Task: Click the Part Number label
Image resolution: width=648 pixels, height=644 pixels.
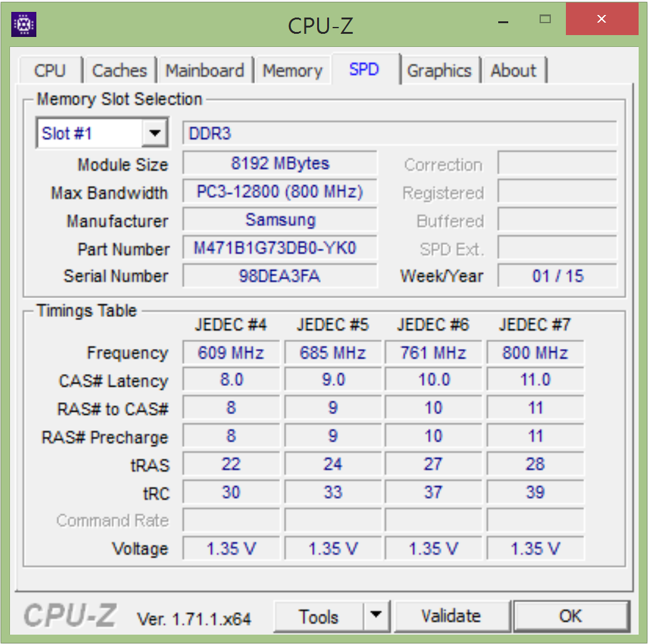Action: pos(123,249)
